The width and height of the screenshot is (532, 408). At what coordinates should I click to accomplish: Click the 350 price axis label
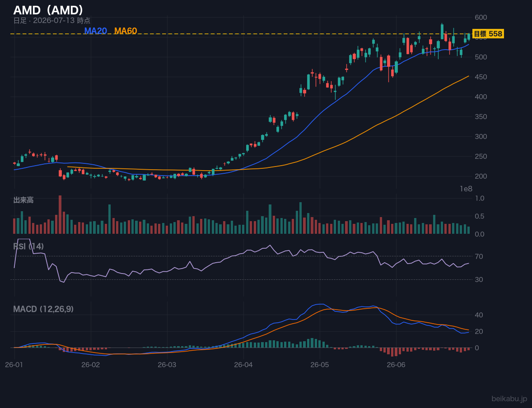[x=481, y=117]
